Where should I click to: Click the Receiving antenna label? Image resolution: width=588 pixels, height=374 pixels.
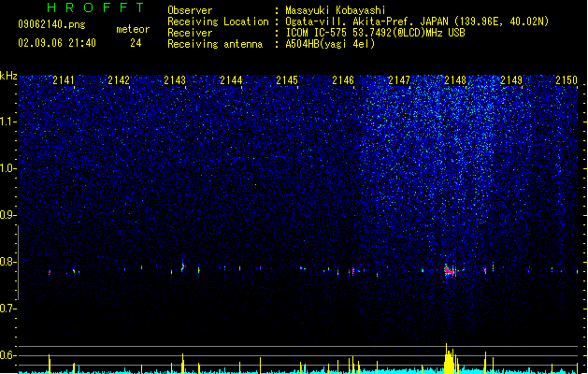(x=215, y=44)
